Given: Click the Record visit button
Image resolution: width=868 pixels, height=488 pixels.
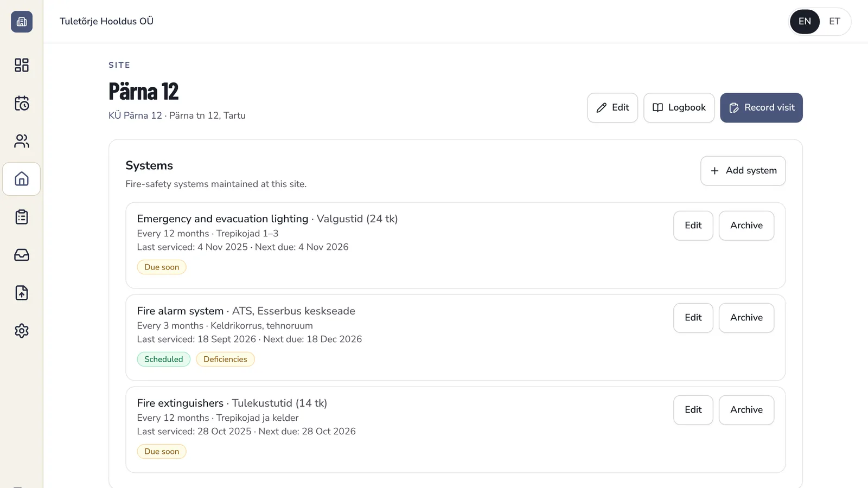Looking at the screenshot, I should (761, 107).
